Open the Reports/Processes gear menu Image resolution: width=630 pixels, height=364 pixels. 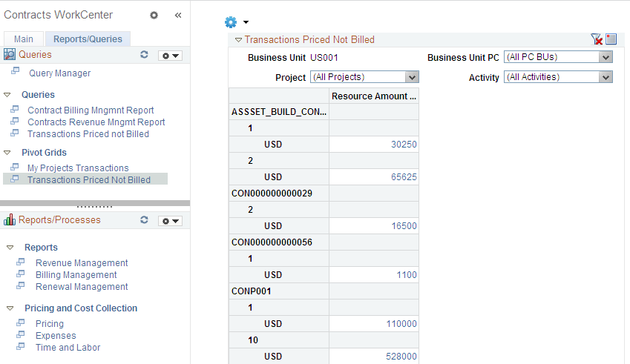tap(170, 221)
